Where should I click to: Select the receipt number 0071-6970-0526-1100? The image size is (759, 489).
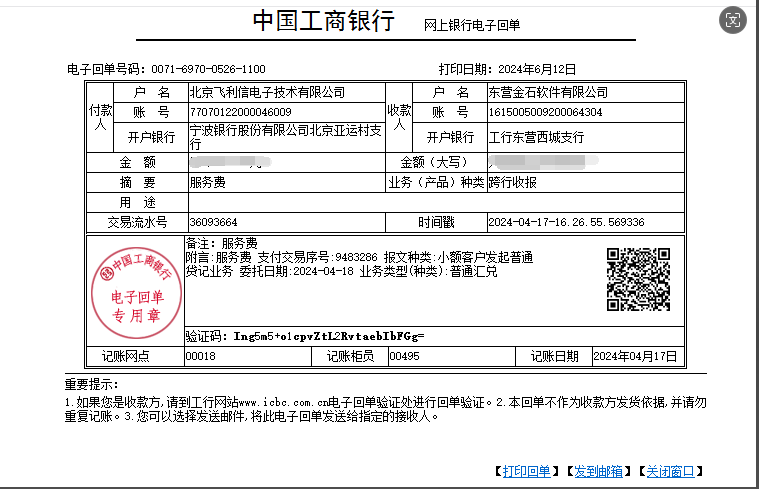point(208,69)
